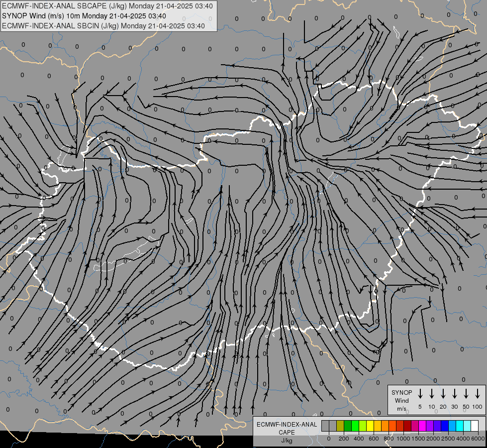Click the 'CAPE' label in the color legend
Image resolution: width=487 pixels, height=448 pixels.
tap(287, 433)
